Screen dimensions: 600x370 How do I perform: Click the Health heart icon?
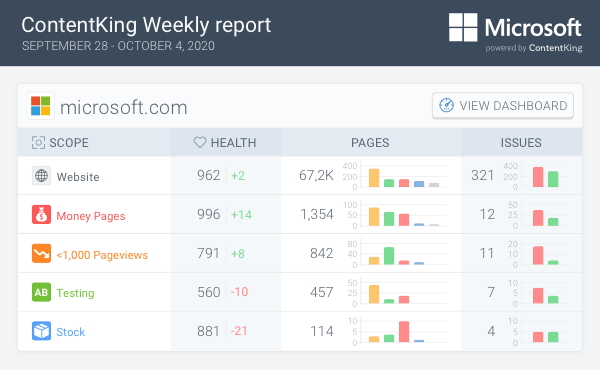pos(200,142)
